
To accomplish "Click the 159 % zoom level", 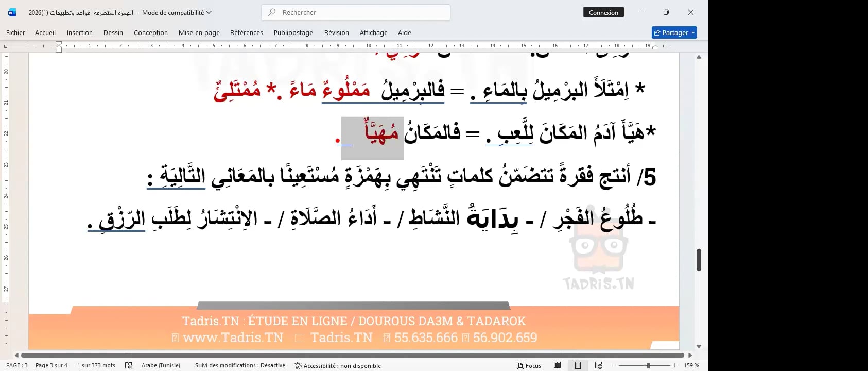I will (x=691, y=365).
